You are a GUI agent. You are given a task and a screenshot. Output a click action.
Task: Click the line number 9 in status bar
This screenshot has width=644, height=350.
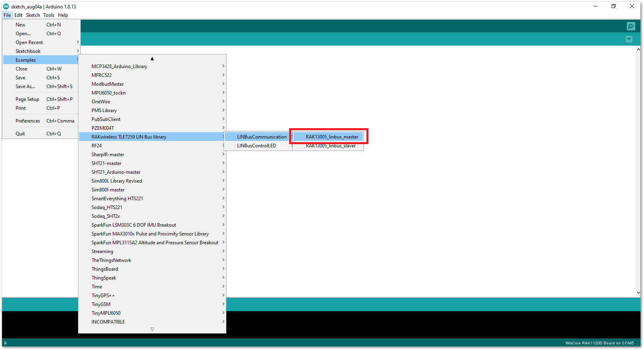click(x=5, y=343)
